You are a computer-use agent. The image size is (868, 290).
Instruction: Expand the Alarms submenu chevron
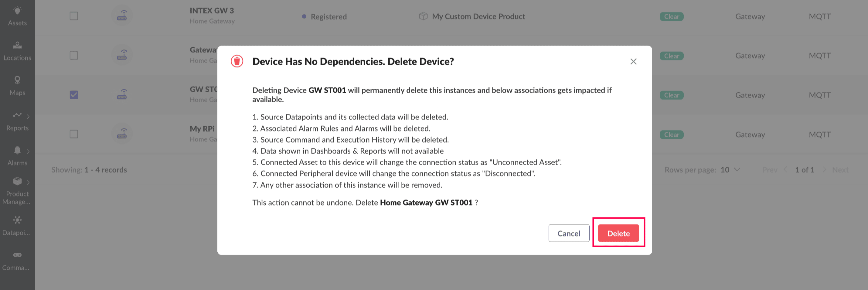click(28, 152)
